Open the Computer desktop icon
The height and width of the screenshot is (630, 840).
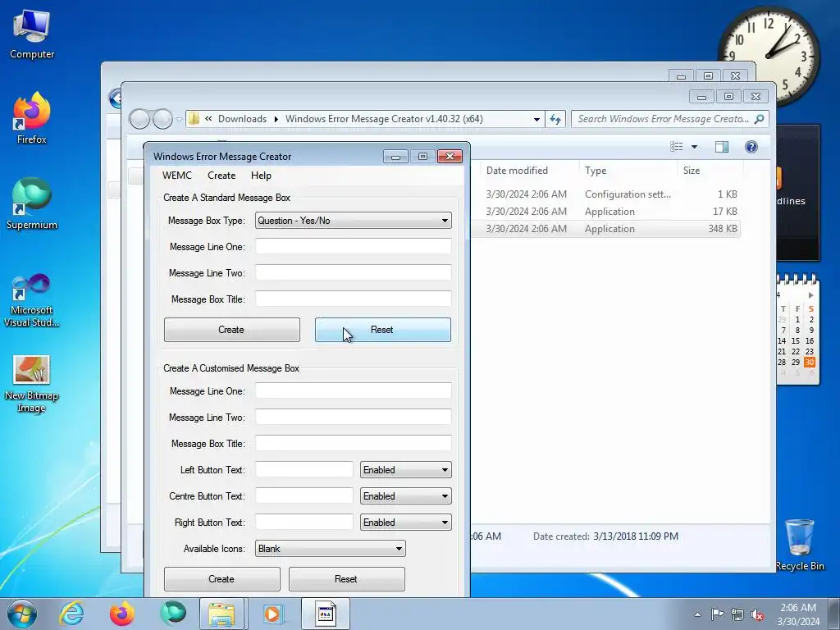point(32,34)
